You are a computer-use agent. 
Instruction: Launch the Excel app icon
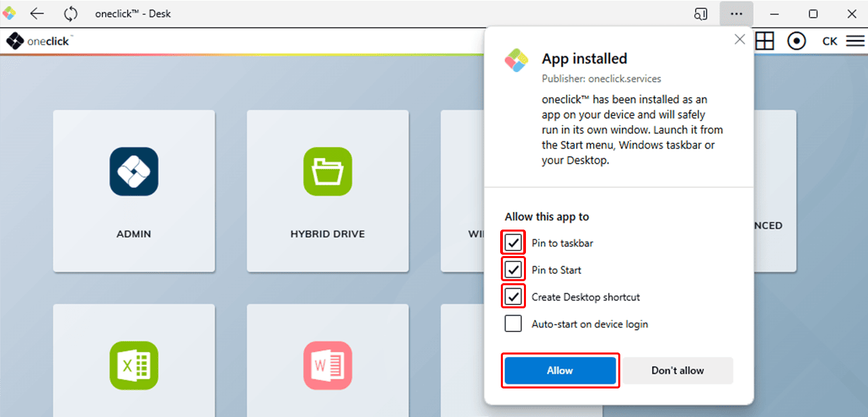pyautogui.click(x=134, y=365)
